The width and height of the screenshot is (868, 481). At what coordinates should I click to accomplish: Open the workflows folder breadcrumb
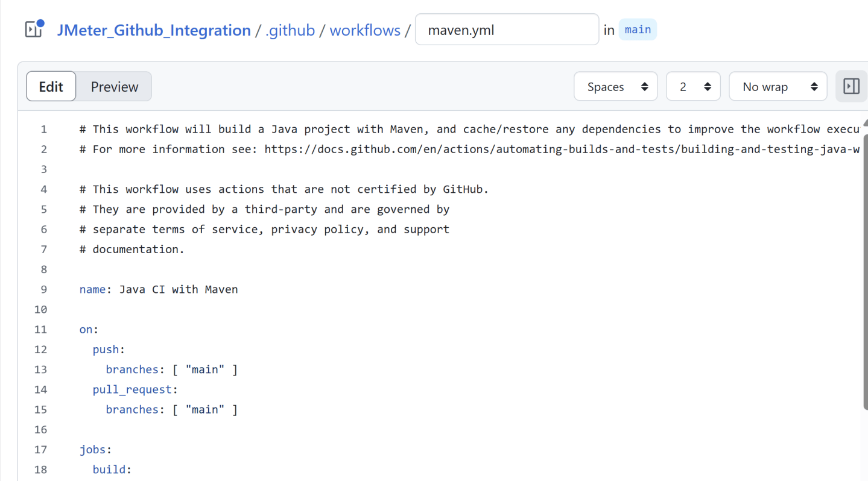pos(365,30)
